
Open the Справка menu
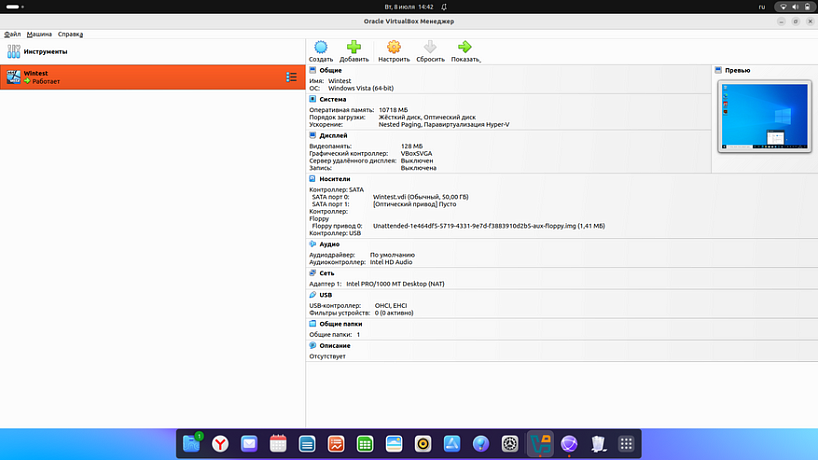click(70, 34)
